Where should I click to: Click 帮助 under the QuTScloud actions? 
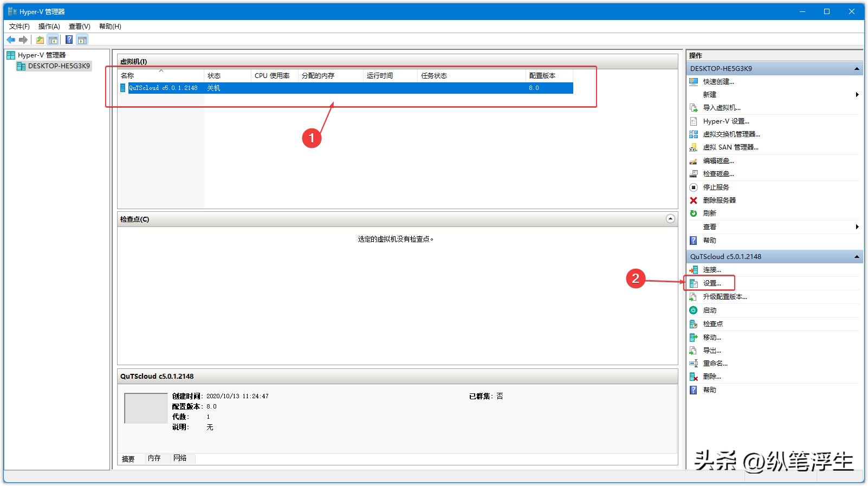[x=709, y=390]
